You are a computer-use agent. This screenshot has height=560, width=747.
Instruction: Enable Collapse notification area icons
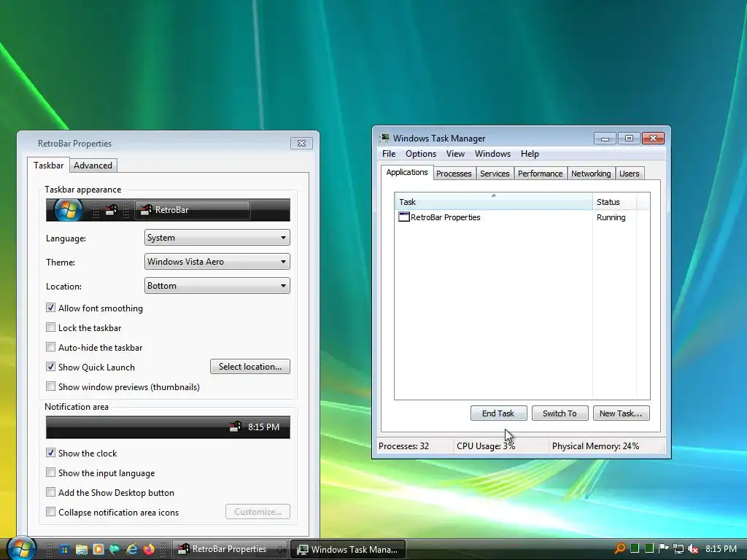pyautogui.click(x=50, y=512)
